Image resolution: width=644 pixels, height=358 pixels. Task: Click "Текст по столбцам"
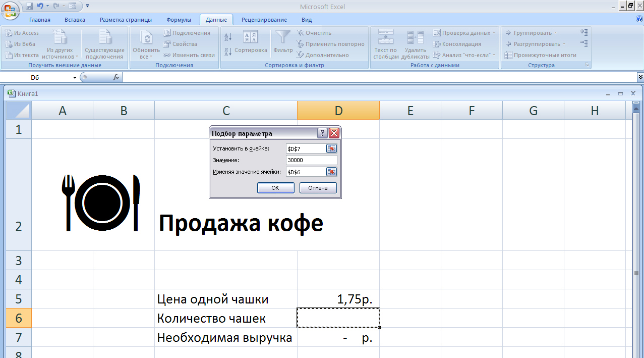386,44
